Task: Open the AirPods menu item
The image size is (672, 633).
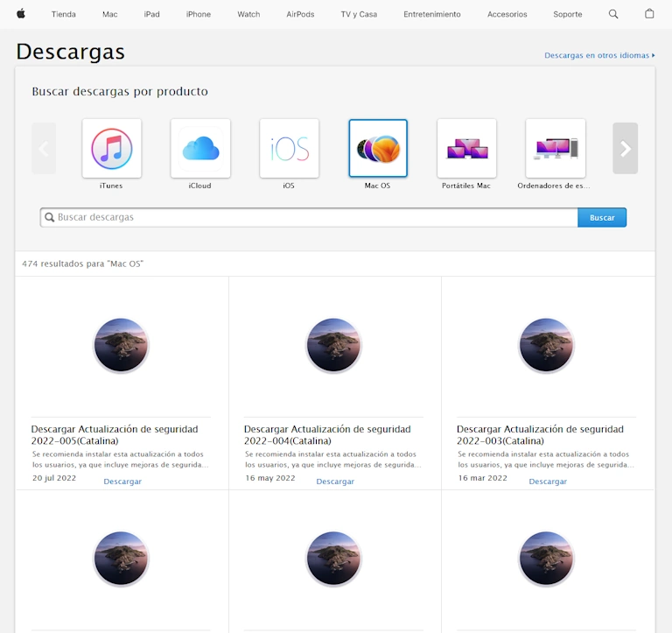Action: point(300,14)
